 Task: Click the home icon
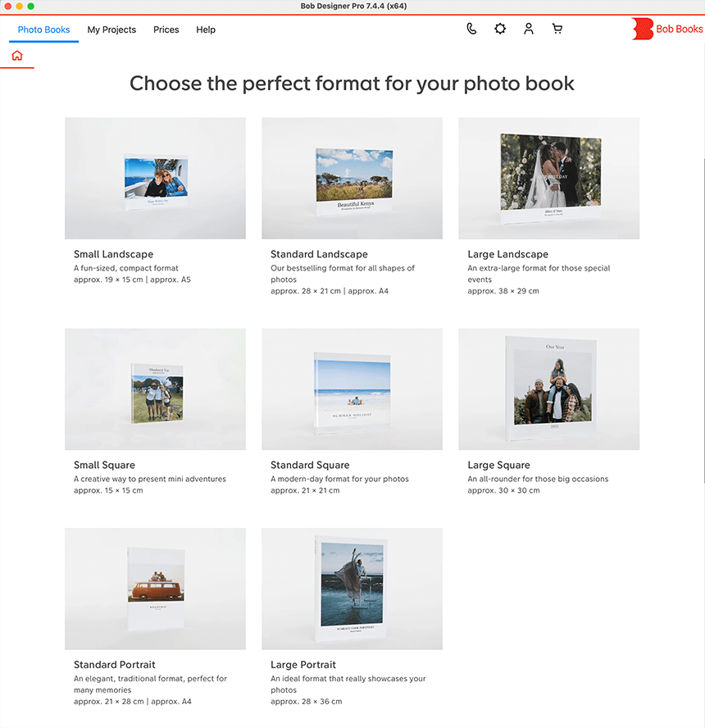click(17, 56)
